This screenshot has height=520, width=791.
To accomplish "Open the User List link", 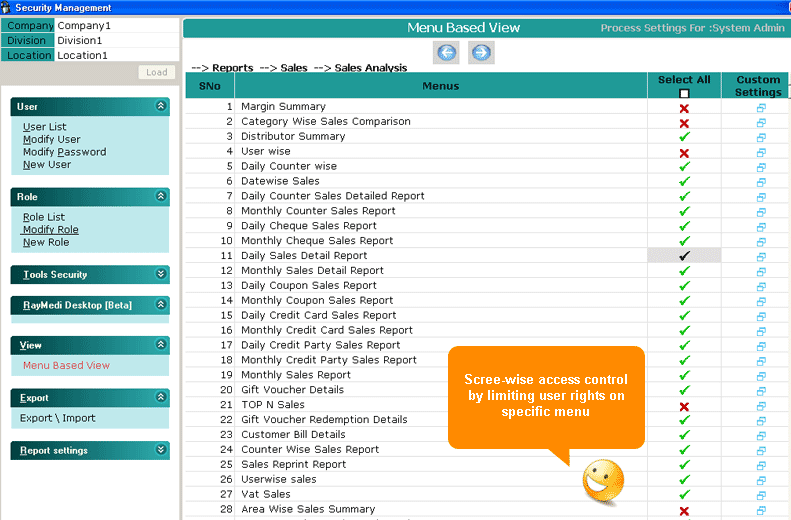I will click(x=44, y=127).
